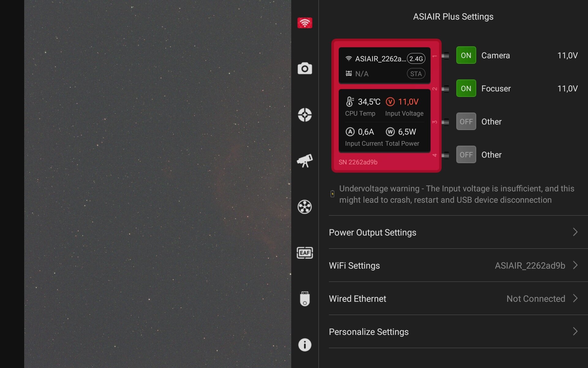The height and width of the screenshot is (368, 588).
Task: Click the star field preview image
Action: click(x=158, y=184)
